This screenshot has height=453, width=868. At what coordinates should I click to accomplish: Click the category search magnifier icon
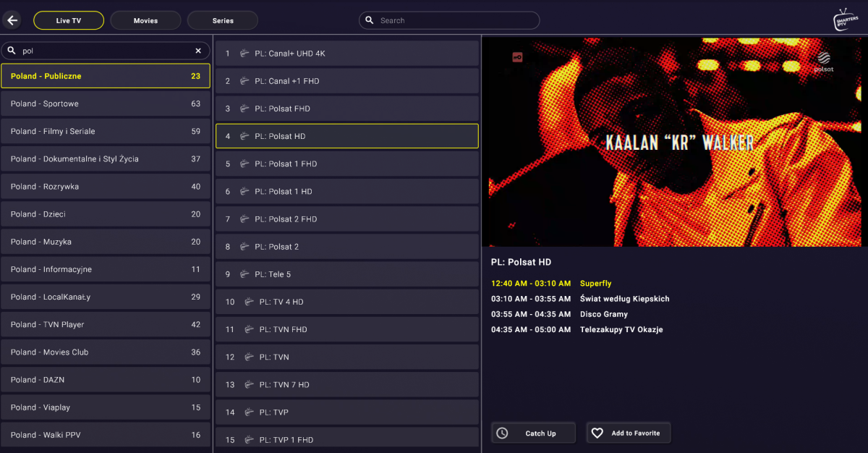(12, 51)
